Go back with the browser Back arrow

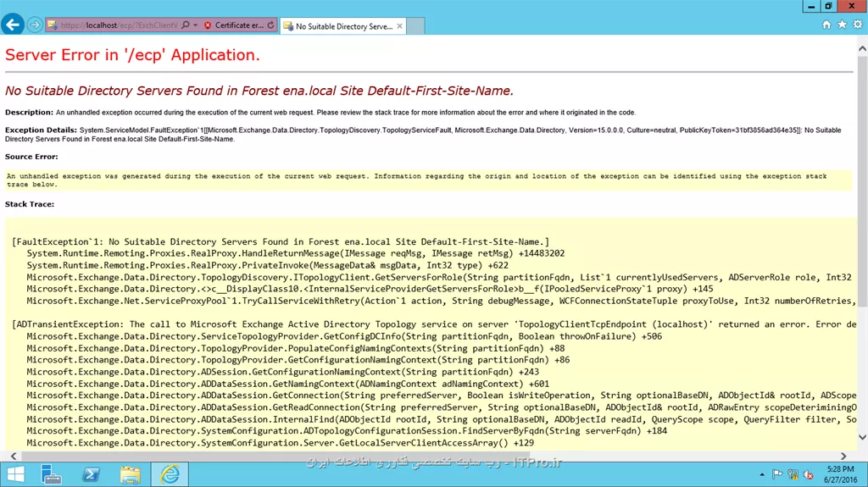(x=12, y=25)
